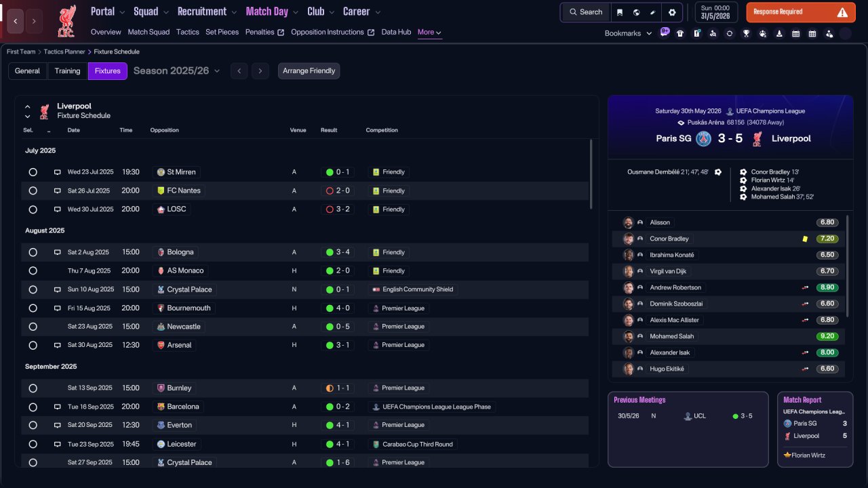Image resolution: width=868 pixels, height=488 pixels.
Task: Click the first calendar shortcut icon in bookmarks bar
Action: [795, 33]
